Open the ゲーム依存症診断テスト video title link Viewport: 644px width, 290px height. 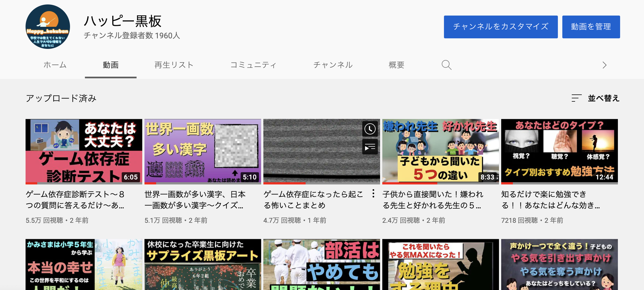(x=75, y=199)
